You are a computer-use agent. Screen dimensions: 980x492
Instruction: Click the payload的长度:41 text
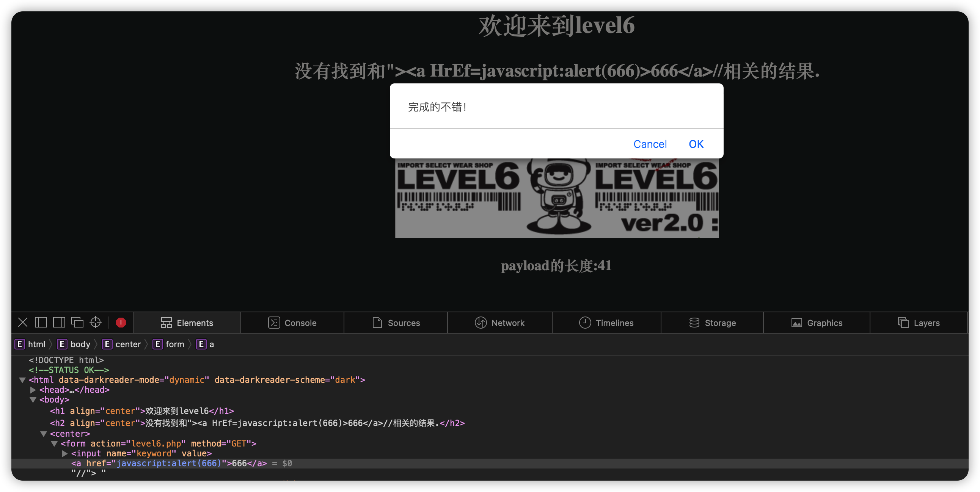click(x=556, y=265)
